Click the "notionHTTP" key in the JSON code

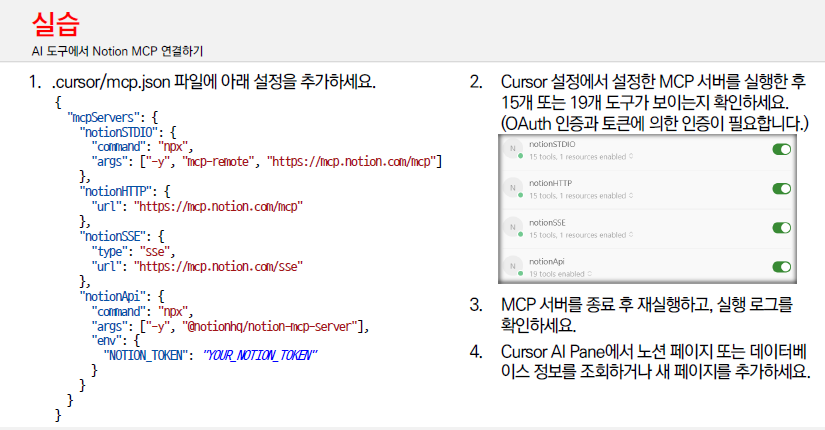pyautogui.click(x=114, y=192)
